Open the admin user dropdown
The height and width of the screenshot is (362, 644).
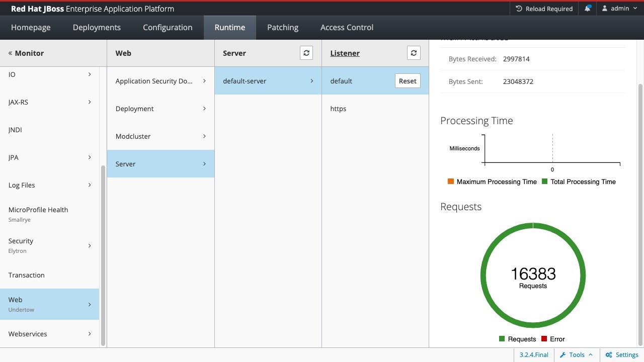point(619,9)
